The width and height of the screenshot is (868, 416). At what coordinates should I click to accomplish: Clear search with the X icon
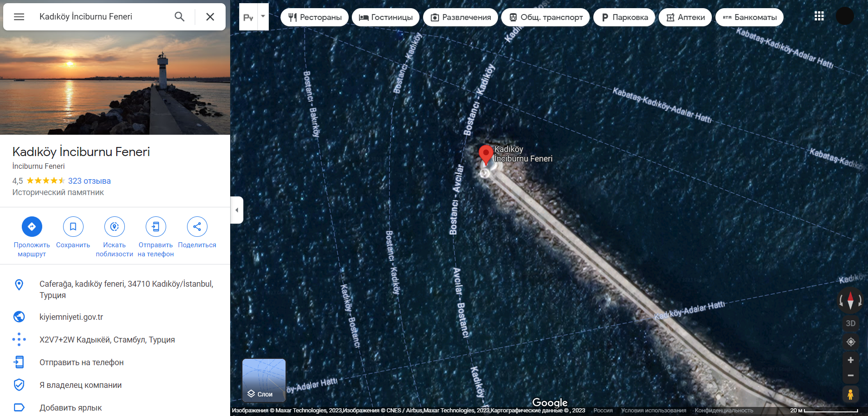coord(210,17)
